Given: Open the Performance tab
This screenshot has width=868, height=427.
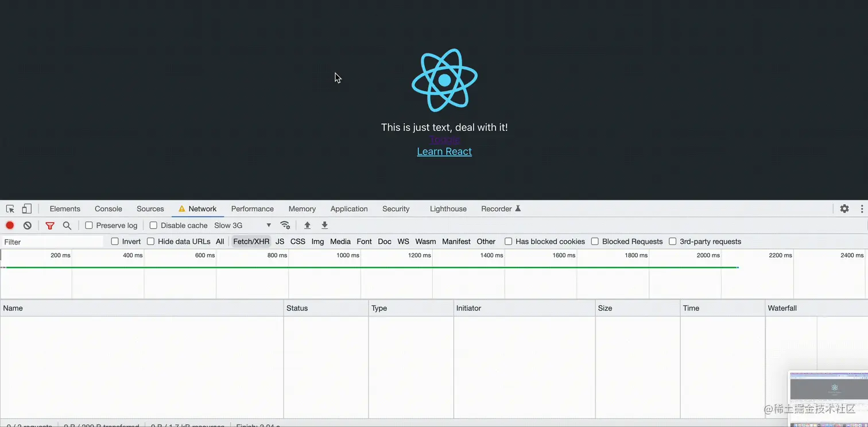Looking at the screenshot, I should click(253, 209).
